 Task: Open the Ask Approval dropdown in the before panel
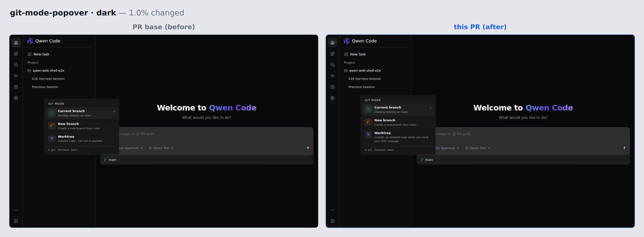[x=131, y=148]
